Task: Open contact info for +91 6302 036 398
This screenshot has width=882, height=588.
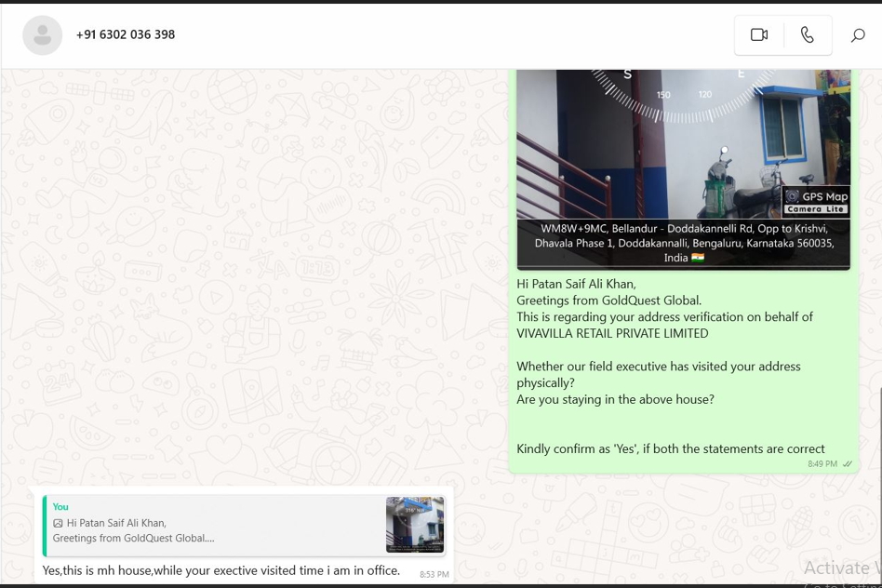Action: tap(126, 34)
